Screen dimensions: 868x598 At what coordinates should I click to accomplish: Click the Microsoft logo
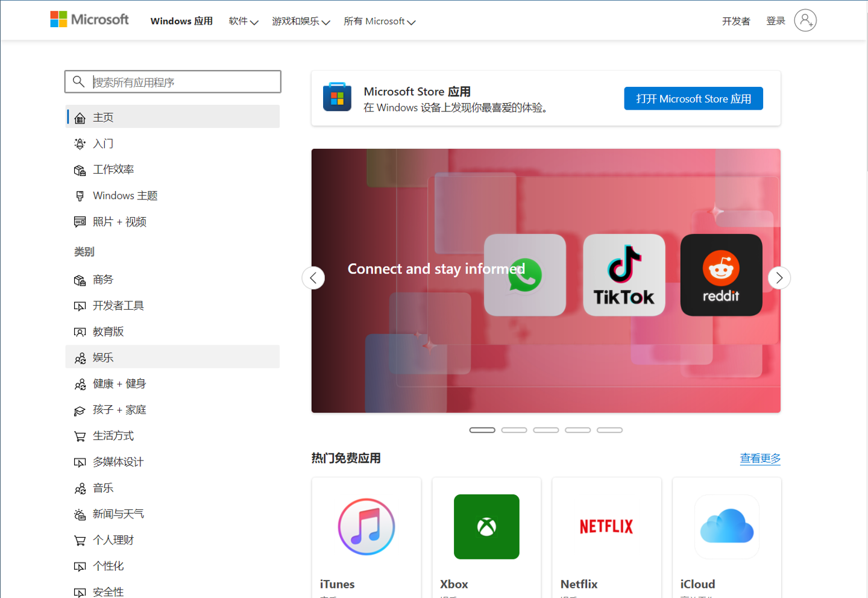(89, 19)
